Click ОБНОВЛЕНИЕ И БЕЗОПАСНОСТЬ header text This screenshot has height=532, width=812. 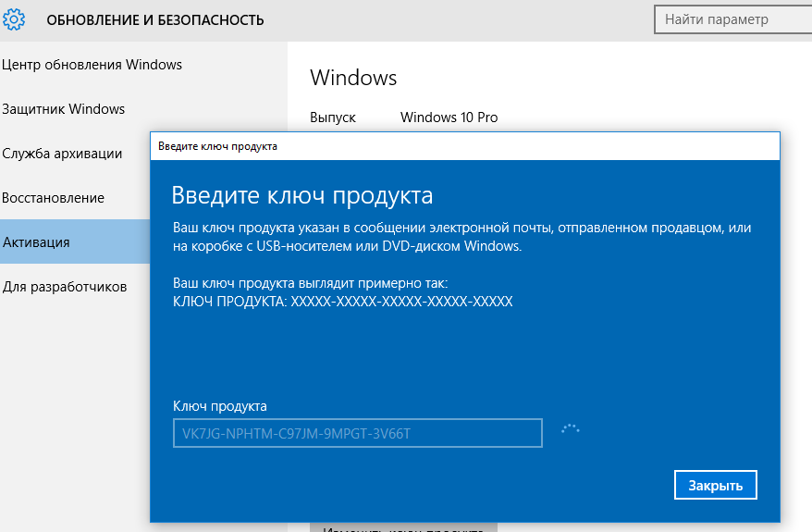point(155,20)
